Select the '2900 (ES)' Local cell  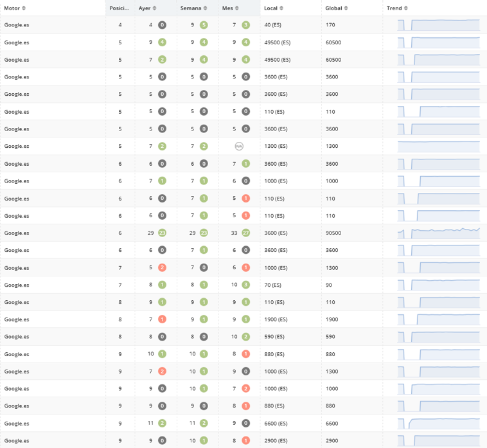(276, 440)
